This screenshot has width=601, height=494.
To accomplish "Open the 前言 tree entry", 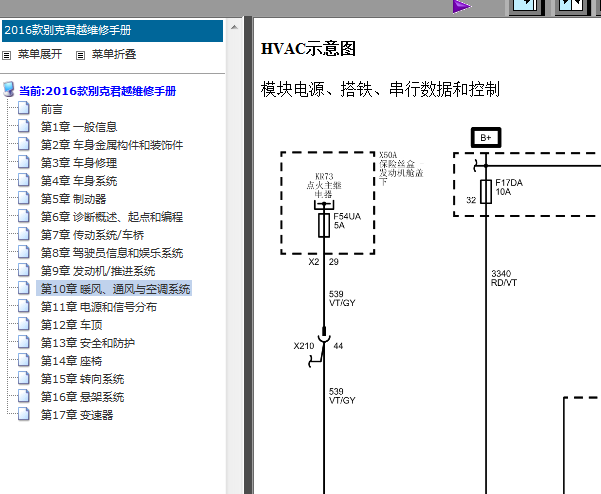I will pos(52,109).
